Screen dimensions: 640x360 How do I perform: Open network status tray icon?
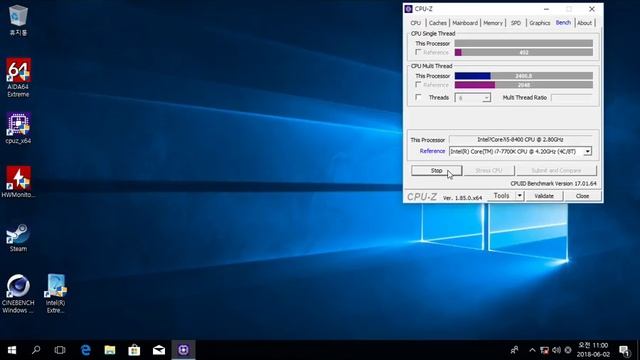(x=544, y=350)
